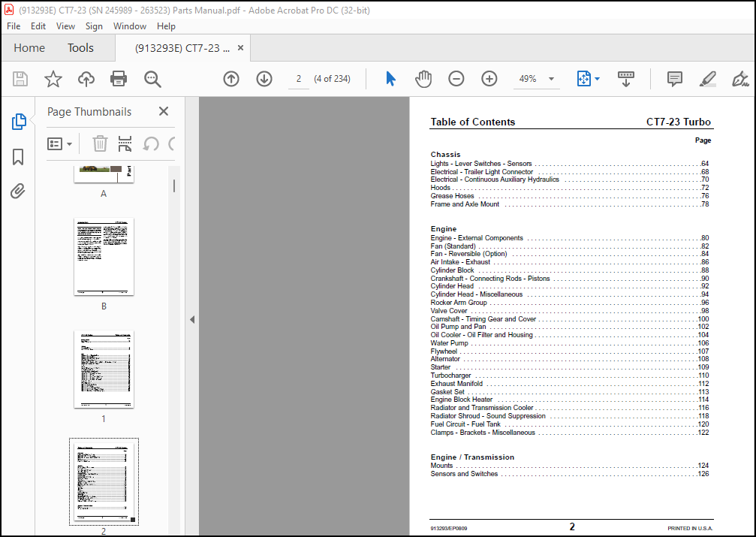This screenshot has width=756, height=537.
Task: Click the Save file icon
Action: (20, 79)
